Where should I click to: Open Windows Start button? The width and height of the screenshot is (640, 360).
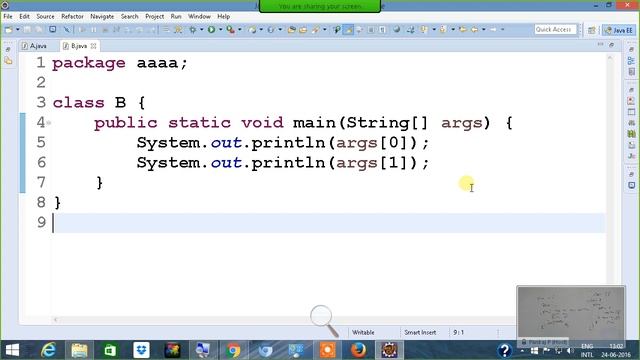coord(12,350)
